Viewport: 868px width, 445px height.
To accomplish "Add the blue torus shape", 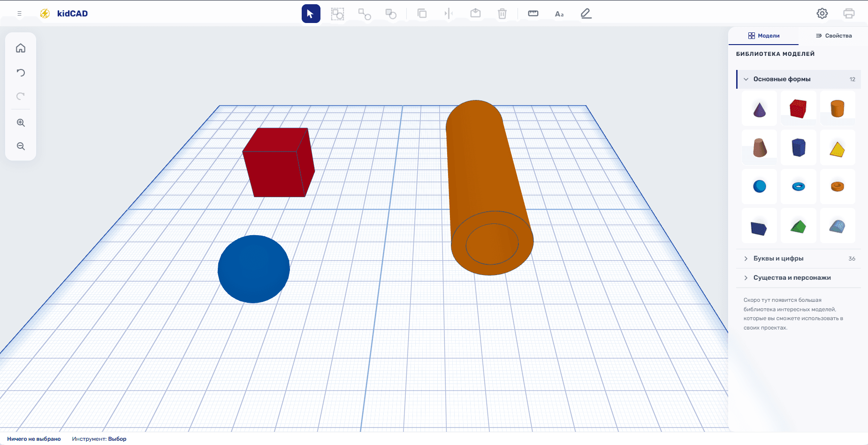I will coord(798,187).
